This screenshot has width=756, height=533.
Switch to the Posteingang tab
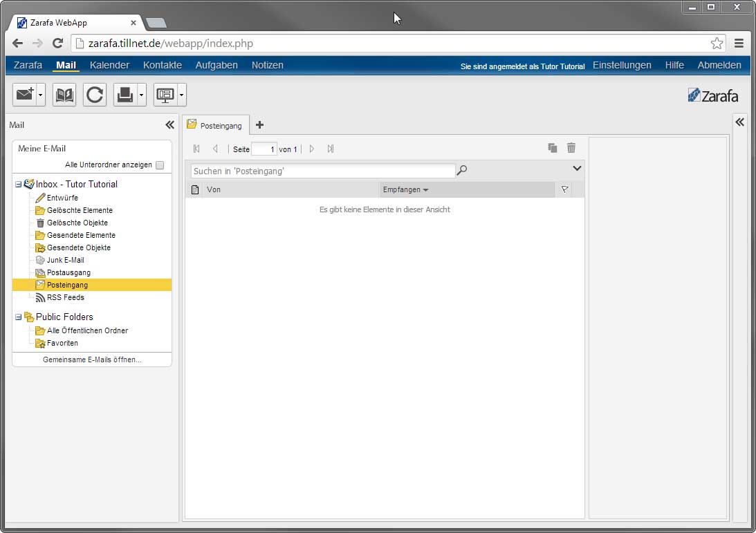pyautogui.click(x=216, y=125)
